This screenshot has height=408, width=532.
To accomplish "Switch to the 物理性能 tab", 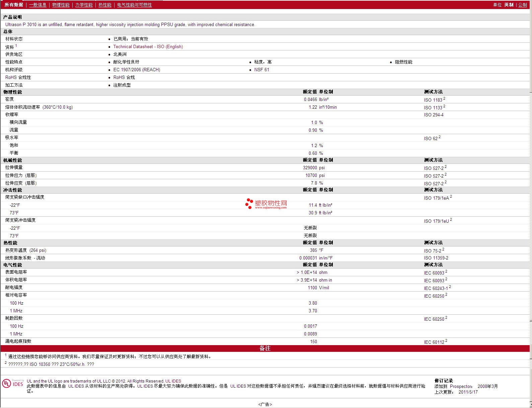I will 61,5.
